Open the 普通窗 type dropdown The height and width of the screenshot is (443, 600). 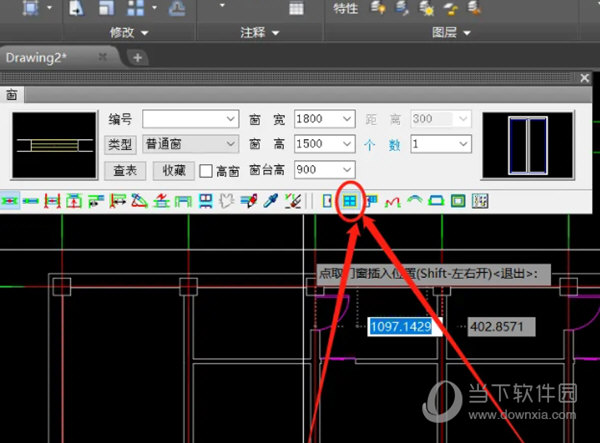[231, 144]
